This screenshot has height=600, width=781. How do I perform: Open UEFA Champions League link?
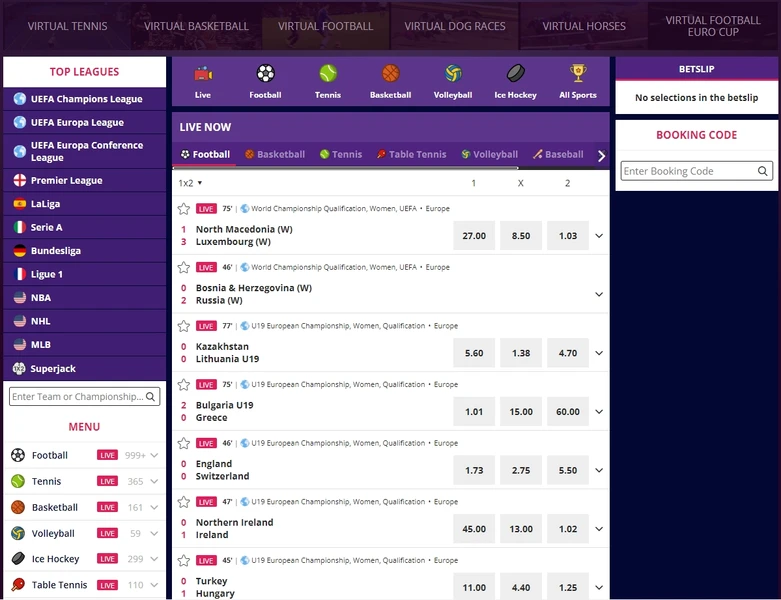(86, 99)
